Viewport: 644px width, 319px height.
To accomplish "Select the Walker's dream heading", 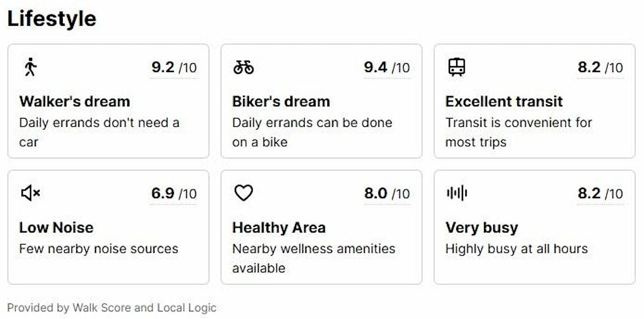I will [75, 102].
